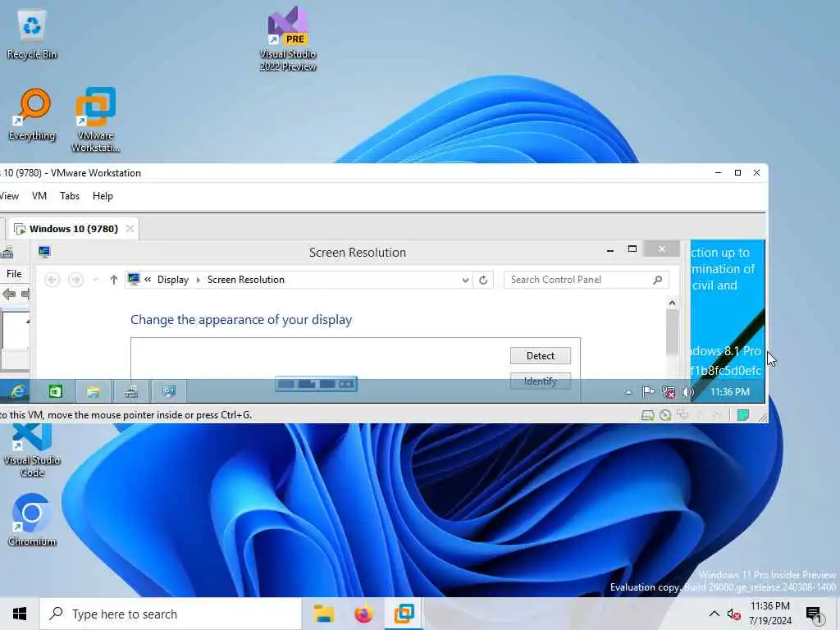The height and width of the screenshot is (630, 840).
Task: Click the Forward arrow in Screen Resolution
Action: tap(75, 280)
